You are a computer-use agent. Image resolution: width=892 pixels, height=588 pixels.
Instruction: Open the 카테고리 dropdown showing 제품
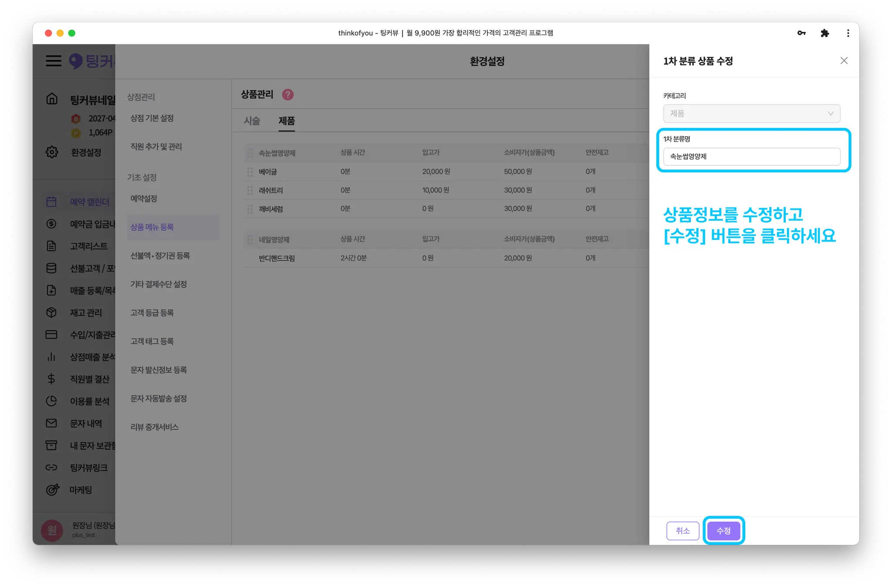point(751,114)
